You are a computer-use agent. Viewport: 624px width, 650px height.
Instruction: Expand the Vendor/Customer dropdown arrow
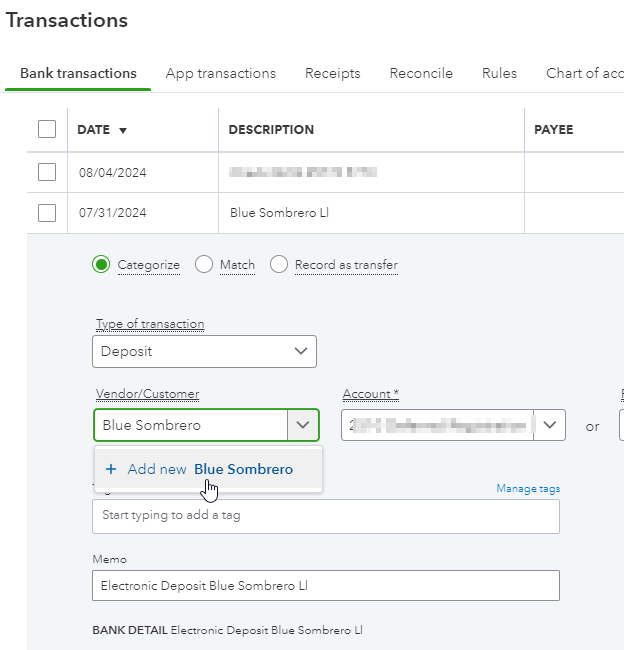pyautogui.click(x=303, y=425)
